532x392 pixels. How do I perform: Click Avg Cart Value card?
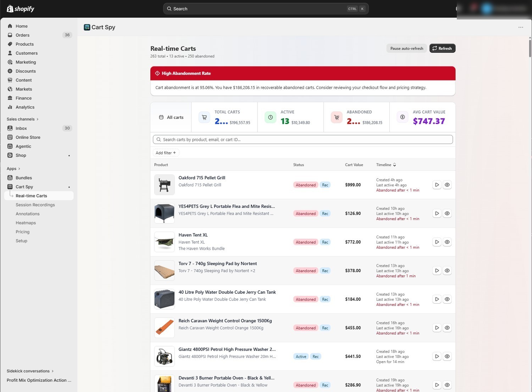point(422,117)
